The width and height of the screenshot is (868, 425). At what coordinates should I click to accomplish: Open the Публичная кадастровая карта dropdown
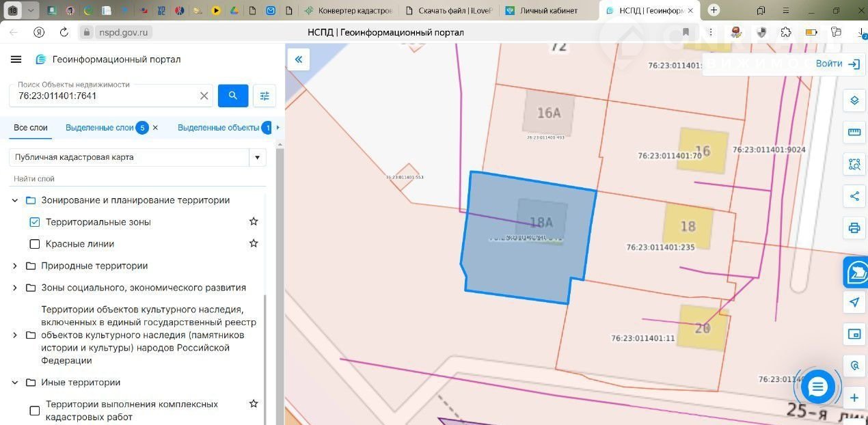(x=257, y=157)
